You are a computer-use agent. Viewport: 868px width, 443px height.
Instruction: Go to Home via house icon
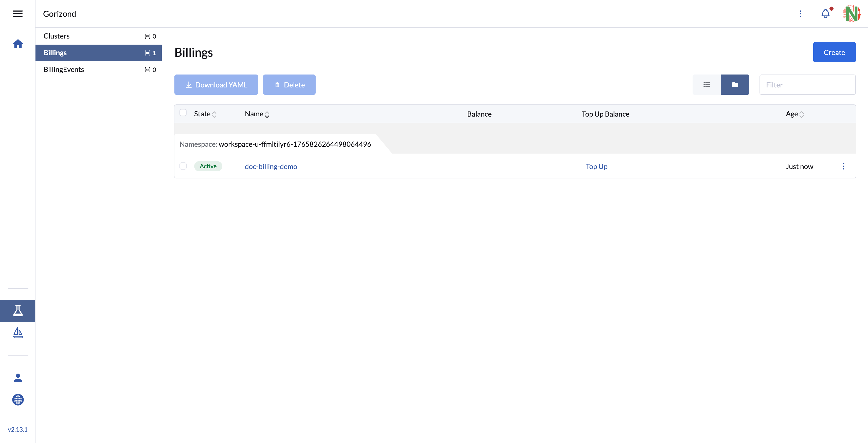[18, 44]
